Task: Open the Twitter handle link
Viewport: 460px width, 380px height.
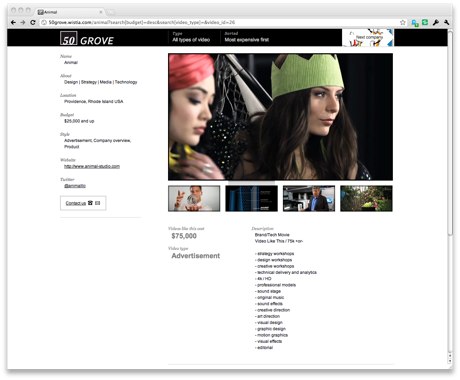Action: [x=75, y=186]
